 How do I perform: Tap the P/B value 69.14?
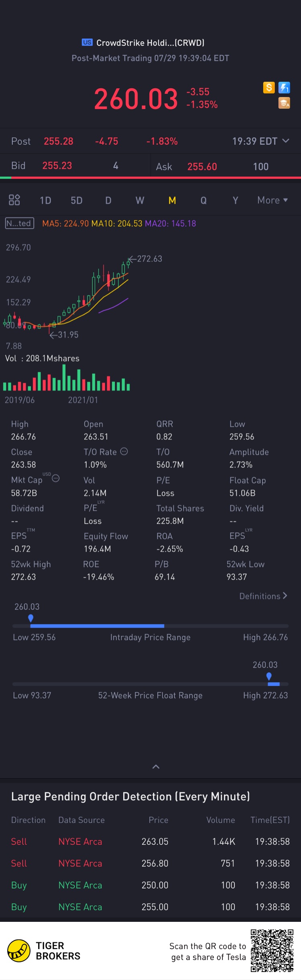pos(165,577)
